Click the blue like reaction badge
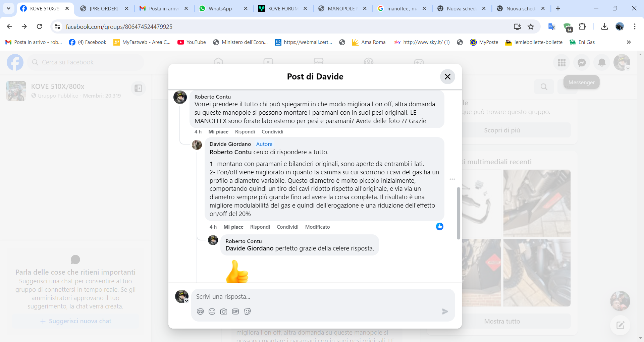This screenshot has height=342, width=644. [x=439, y=227]
